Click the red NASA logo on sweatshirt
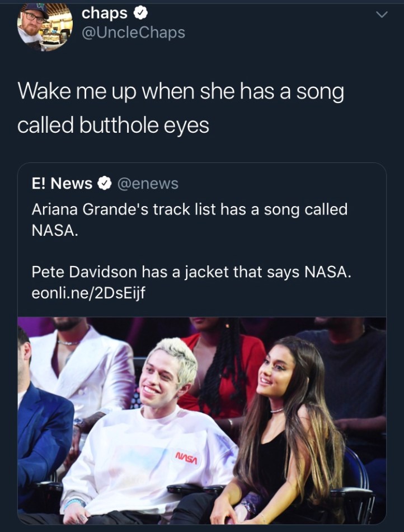Image resolution: width=404 pixels, height=532 pixels. coord(186,459)
